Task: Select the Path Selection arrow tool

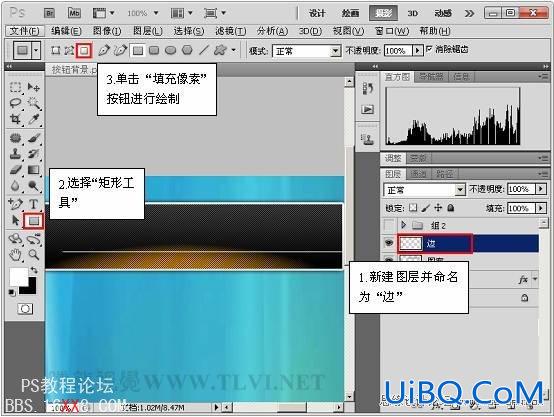Action: tap(15, 221)
